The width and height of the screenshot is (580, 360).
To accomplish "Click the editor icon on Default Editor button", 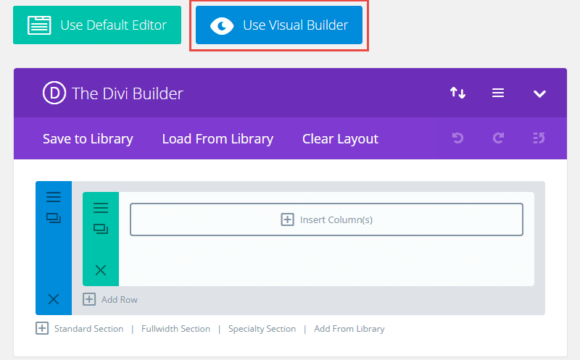I will coord(39,25).
